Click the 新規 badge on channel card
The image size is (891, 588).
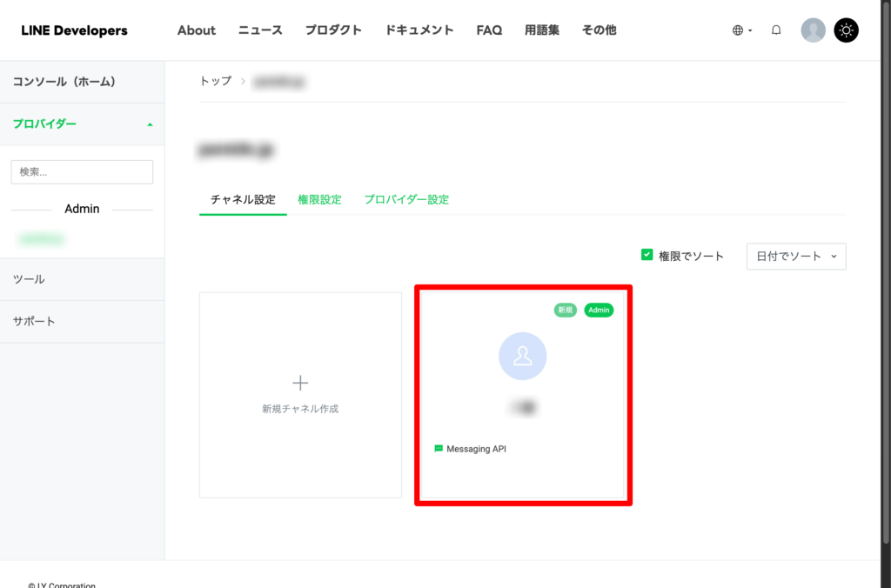point(565,311)
